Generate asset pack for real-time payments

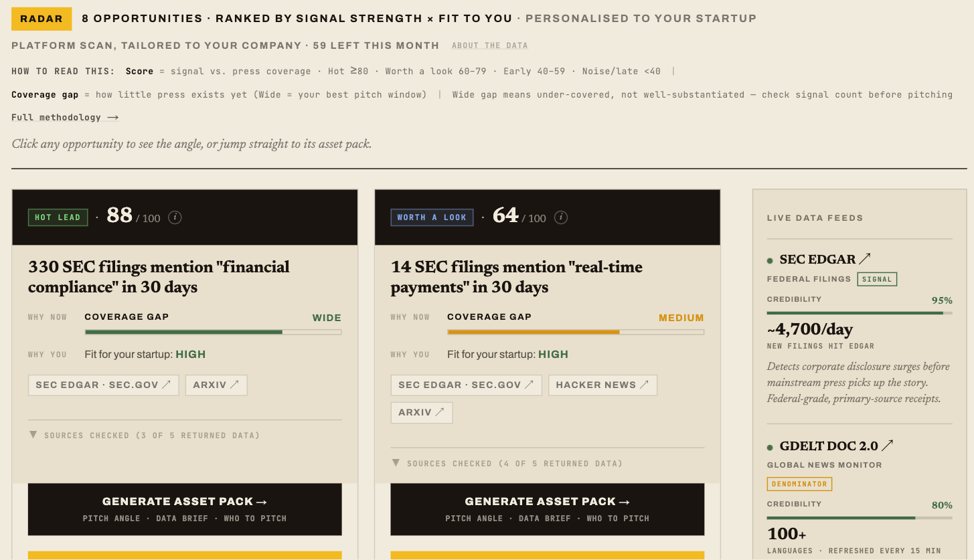pos(548,508)
